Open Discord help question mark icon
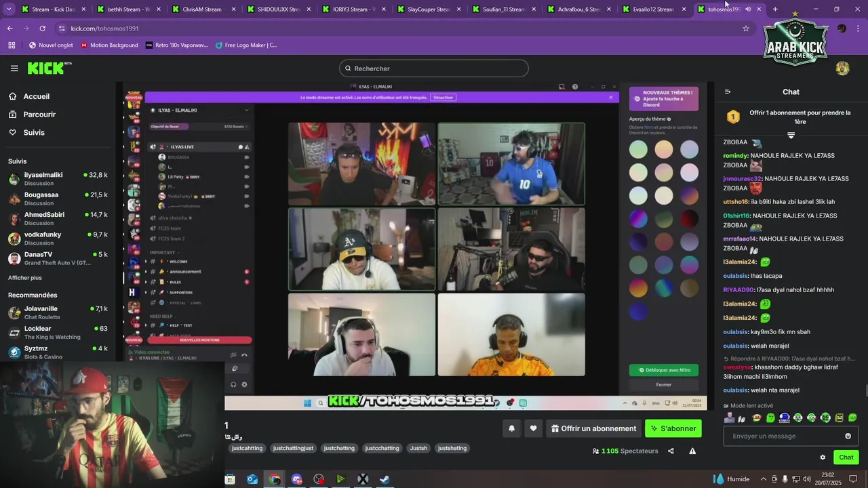The image size is (868, 488). pyautogui.click(x=575, y=87)
